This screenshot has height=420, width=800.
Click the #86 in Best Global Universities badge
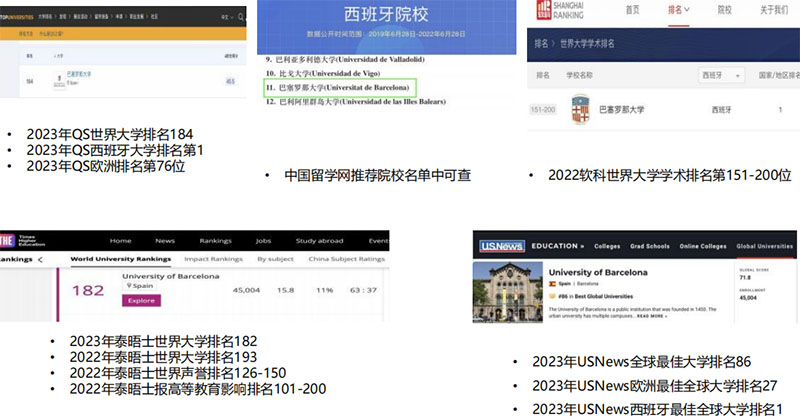coord(591,296)
